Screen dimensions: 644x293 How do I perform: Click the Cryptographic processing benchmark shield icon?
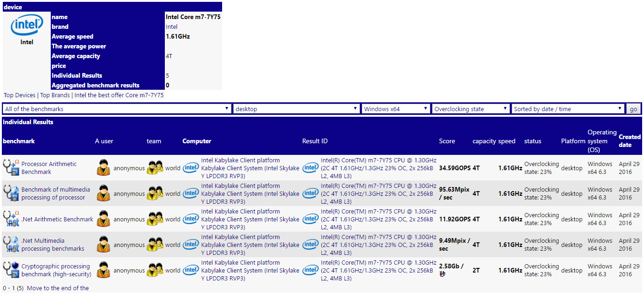click(11, 270)
